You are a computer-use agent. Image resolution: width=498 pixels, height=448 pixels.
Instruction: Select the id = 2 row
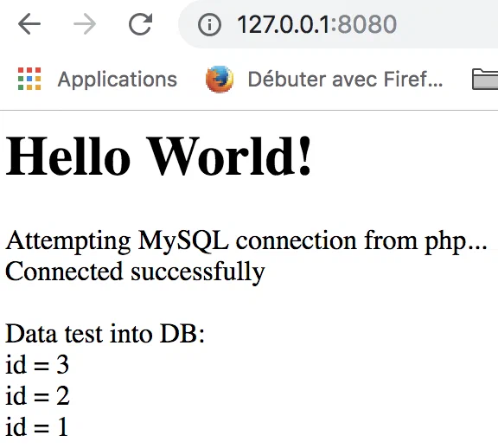(x=37, y=395)
